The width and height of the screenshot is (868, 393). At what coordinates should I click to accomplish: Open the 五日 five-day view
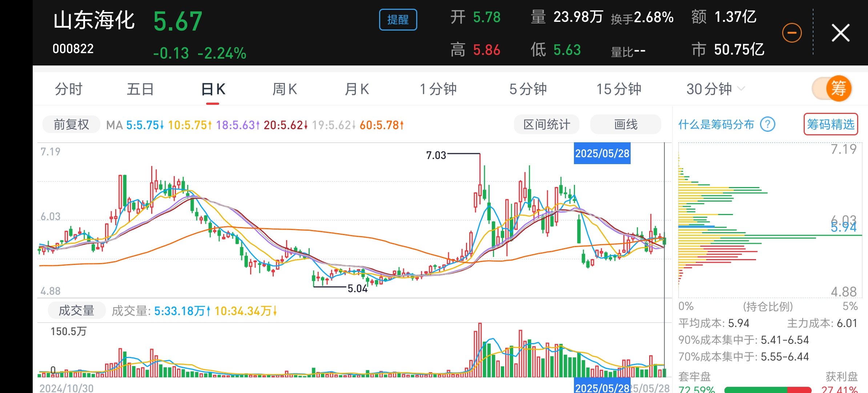[140, 89]
